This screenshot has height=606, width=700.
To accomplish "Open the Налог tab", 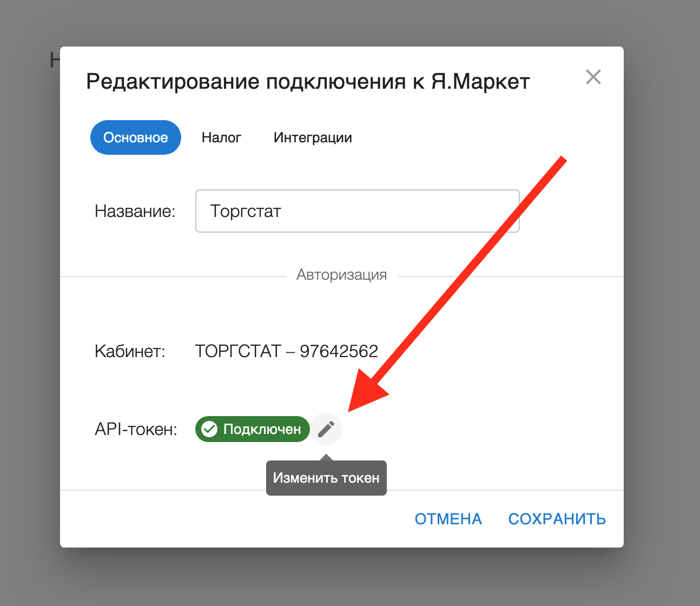I will [x=221, y=137].
